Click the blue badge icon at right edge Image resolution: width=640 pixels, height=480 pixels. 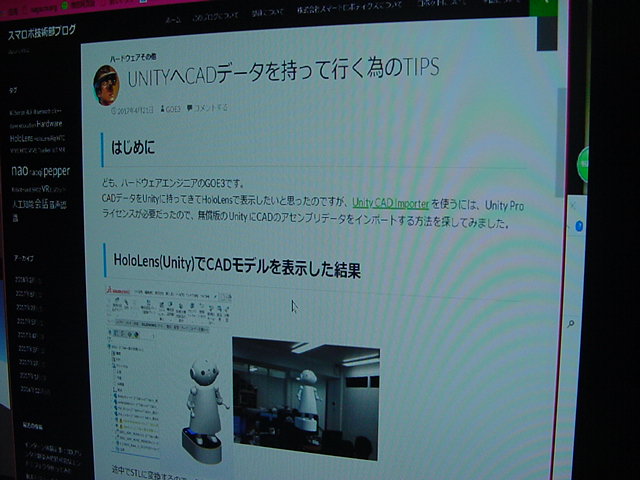click(579, 226)
